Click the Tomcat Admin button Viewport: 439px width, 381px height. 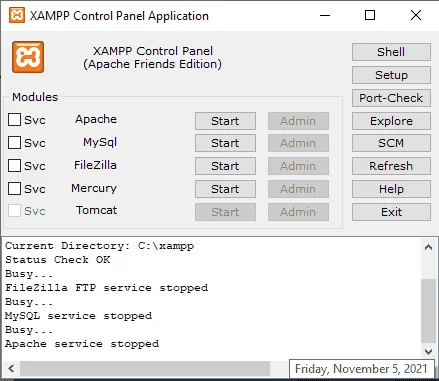pyautogui.click(x=298, y=212)
